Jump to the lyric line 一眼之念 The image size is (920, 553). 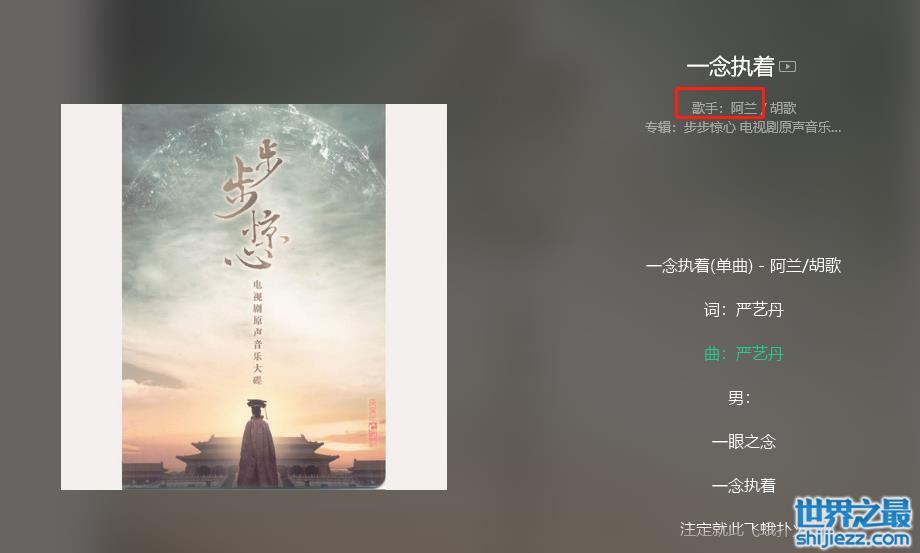[743, 442]
